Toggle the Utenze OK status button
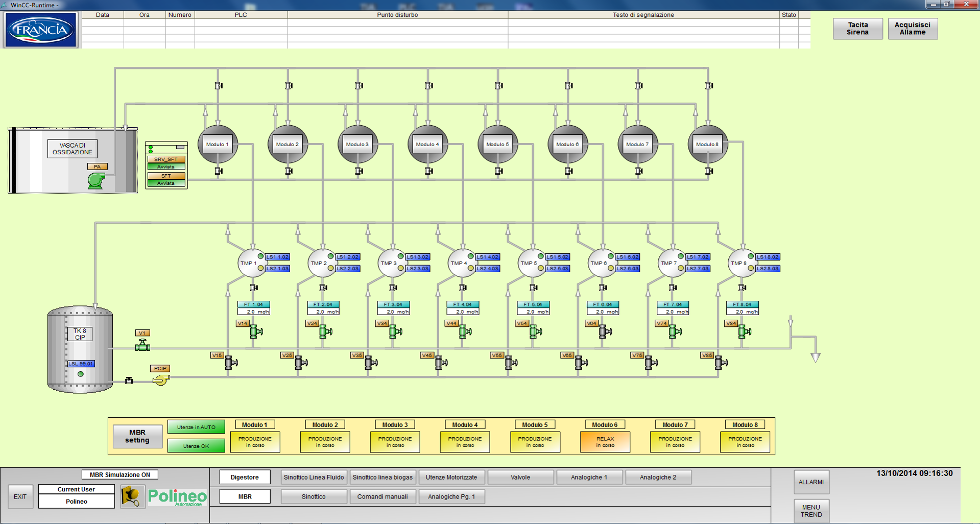 196,446
